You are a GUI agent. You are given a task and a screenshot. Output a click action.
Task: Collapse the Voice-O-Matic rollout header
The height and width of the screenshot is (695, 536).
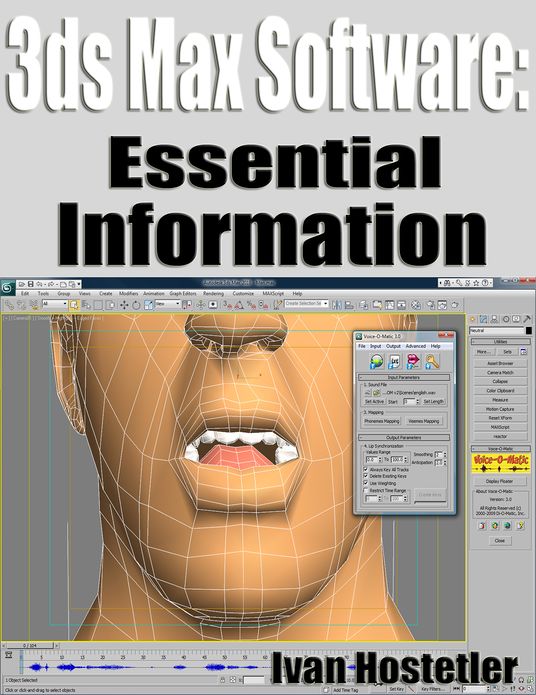[x=500, y=449]
